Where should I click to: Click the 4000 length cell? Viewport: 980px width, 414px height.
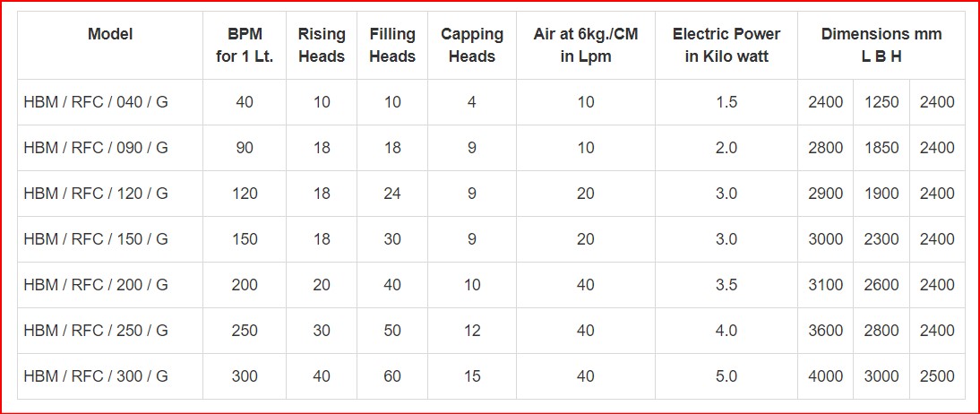coord(826,375)
